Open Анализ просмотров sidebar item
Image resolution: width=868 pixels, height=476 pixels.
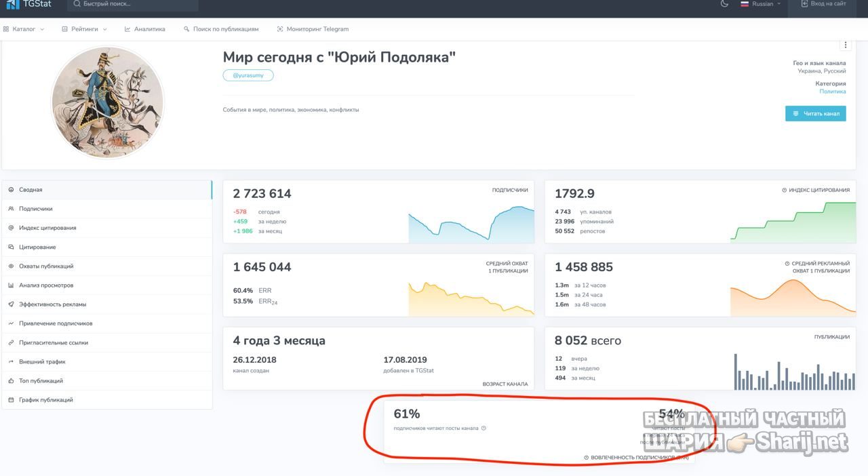tap(106, 285)
